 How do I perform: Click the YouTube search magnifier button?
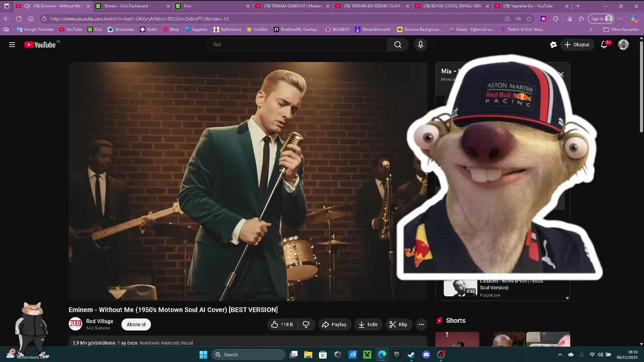397,45
